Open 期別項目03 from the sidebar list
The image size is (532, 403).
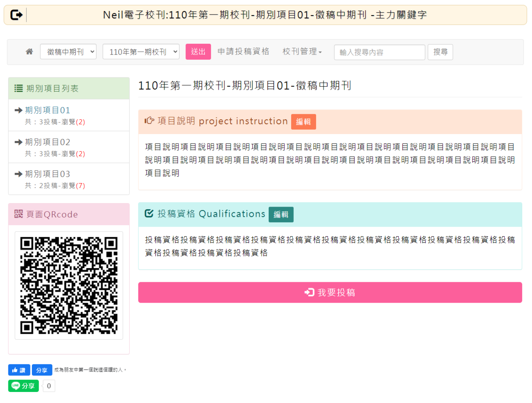pyautogui.click(x=47, y=174)
